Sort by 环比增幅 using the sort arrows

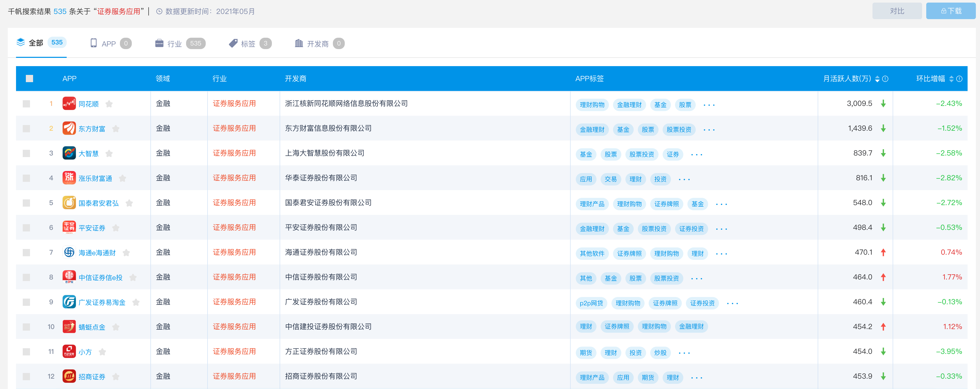[x=952, y=79]
